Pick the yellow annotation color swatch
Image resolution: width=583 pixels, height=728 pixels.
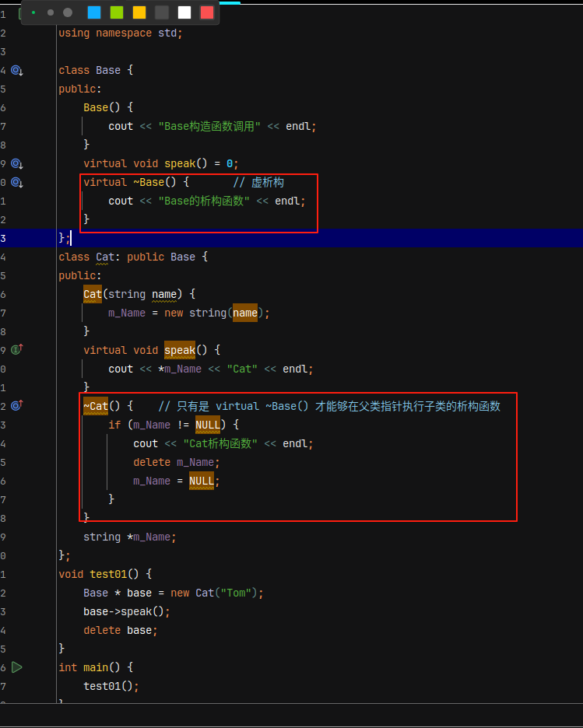tap(139, 12)
